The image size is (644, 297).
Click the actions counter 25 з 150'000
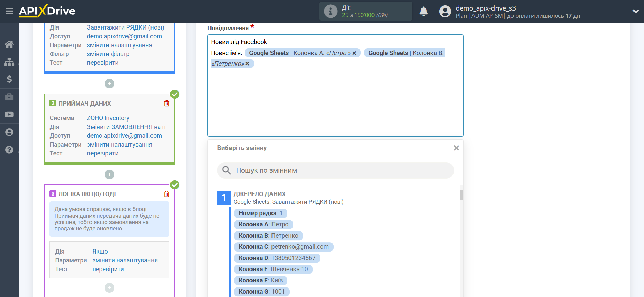coord(365,15)
